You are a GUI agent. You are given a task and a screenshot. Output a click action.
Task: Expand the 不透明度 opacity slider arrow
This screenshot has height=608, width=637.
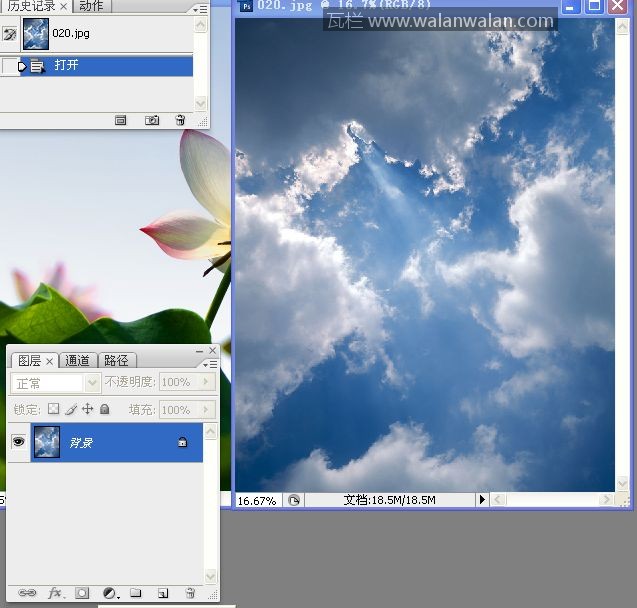tap(207, 382)
